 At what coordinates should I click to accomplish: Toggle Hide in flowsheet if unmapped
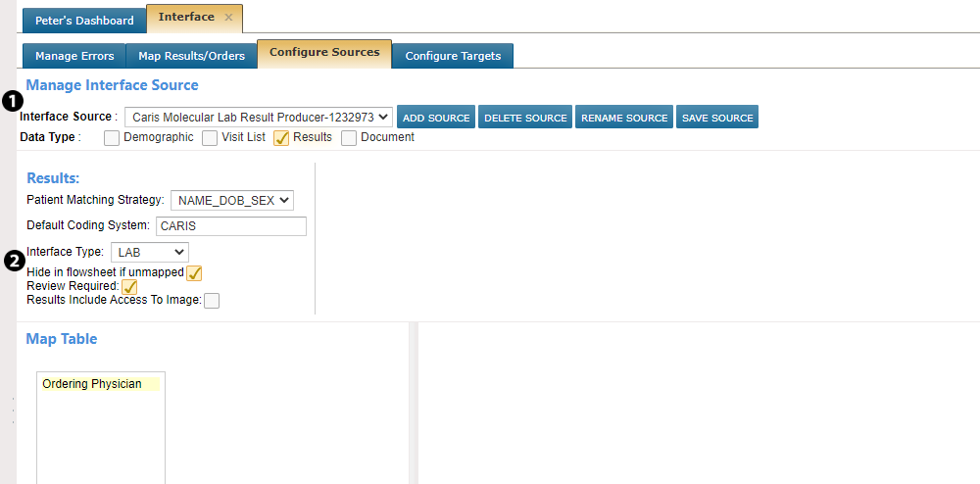tap(195, 272)
